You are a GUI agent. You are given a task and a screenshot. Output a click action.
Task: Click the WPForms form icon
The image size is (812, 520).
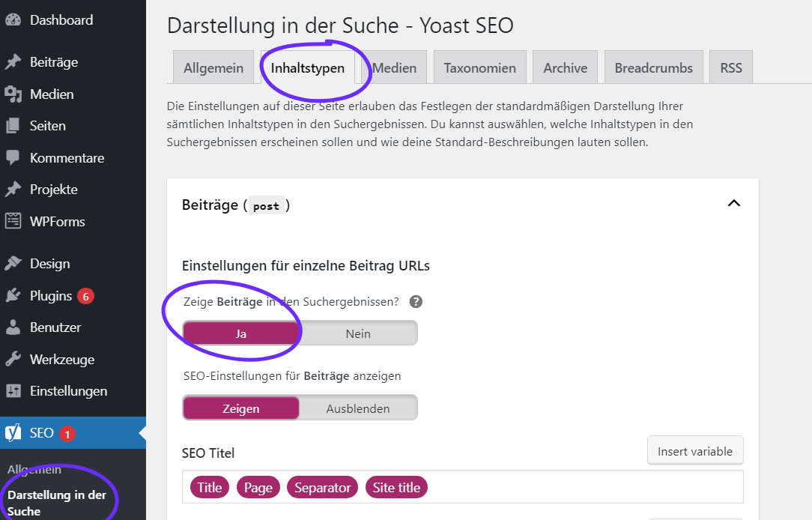[x=13, y=221]
